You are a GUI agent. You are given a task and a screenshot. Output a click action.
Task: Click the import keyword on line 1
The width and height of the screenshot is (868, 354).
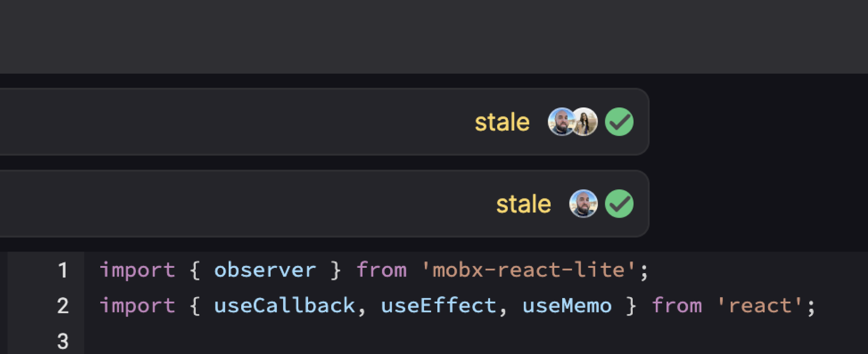pyautogui.click(x=137, y=271)
